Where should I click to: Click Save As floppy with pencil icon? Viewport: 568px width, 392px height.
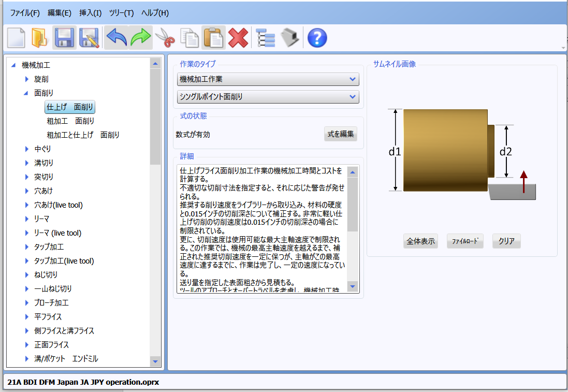[89, 38]
